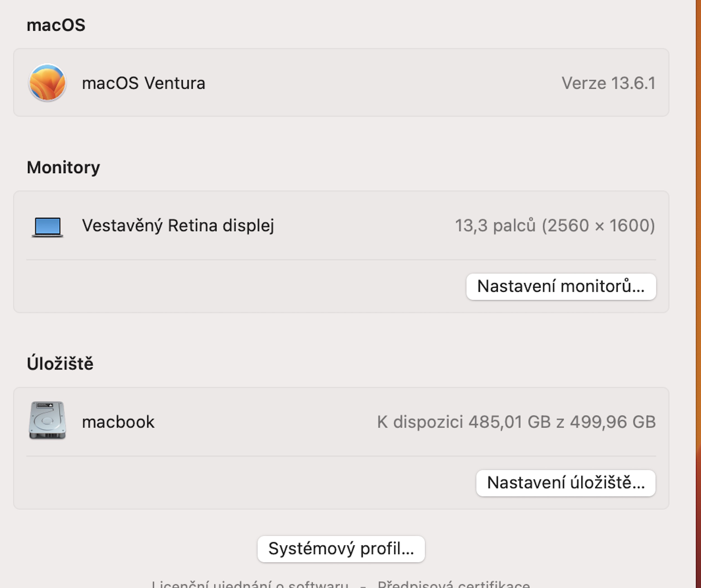
Task: Open the Systémový profil report
Action: pos(341,549)
